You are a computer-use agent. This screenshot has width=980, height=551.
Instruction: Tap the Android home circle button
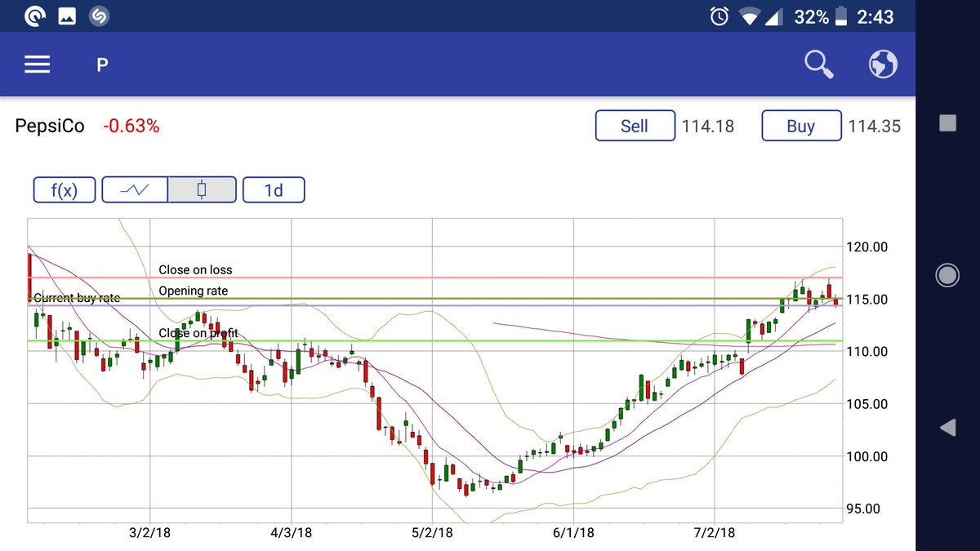click(947, 276)
